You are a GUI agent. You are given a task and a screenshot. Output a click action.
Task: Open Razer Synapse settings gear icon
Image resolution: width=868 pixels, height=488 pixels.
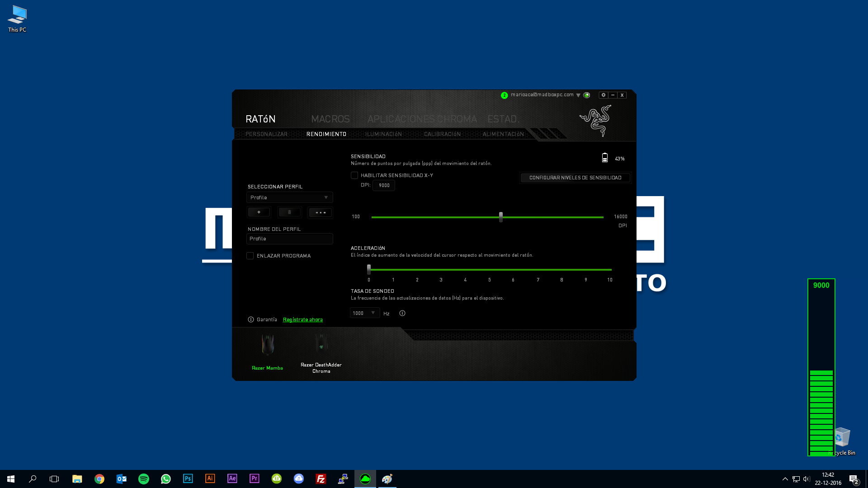[x=603, y=95]
